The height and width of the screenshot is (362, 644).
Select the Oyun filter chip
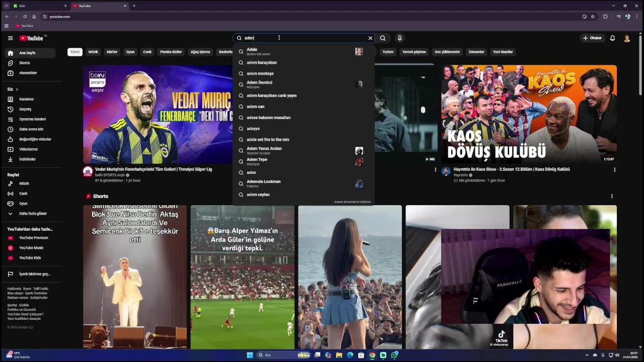(x=130, y=52)
